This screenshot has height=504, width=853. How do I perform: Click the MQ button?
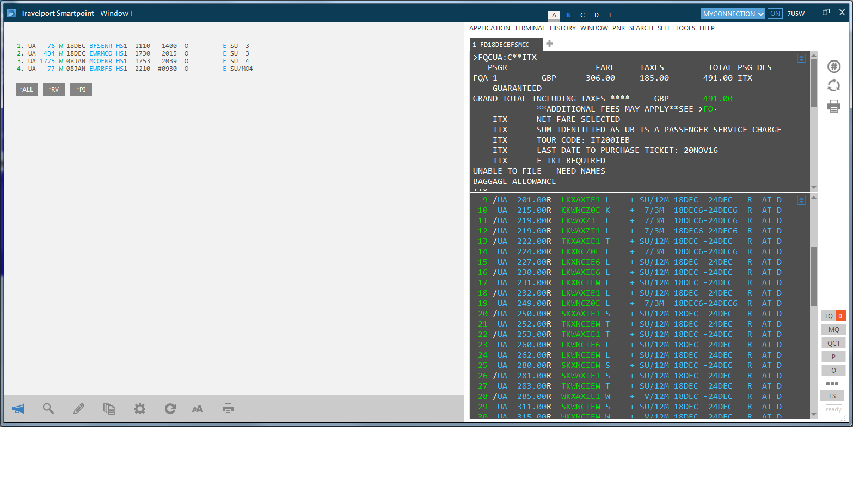(834, 330)
